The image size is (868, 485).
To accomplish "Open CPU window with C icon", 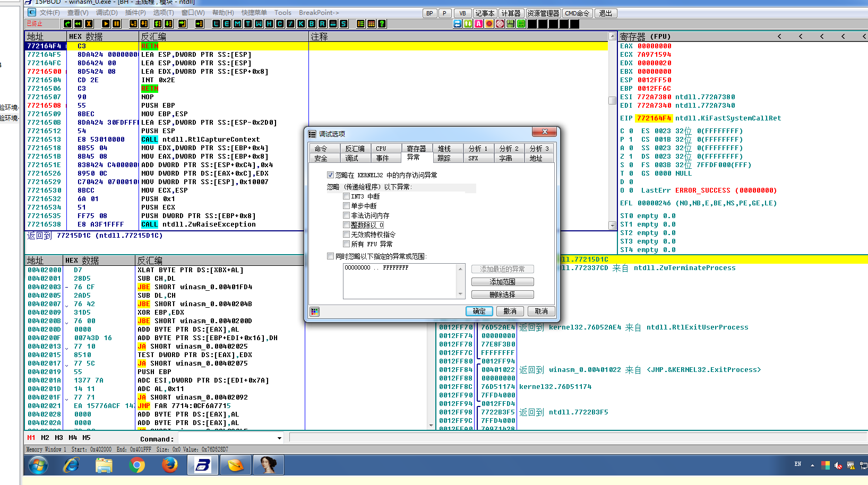I will pyautogui.click(x=280, y=24).
